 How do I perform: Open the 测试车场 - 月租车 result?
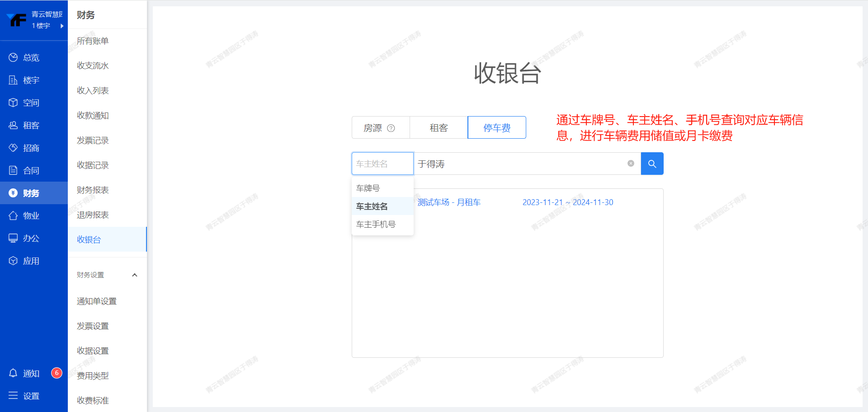(x=448, y=202)
